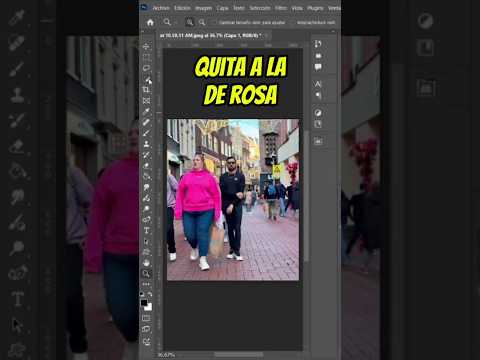The width and height of the screenshot is (480, 360).
Task: Open the Character panel icon
Action: [x=318, y=84]
